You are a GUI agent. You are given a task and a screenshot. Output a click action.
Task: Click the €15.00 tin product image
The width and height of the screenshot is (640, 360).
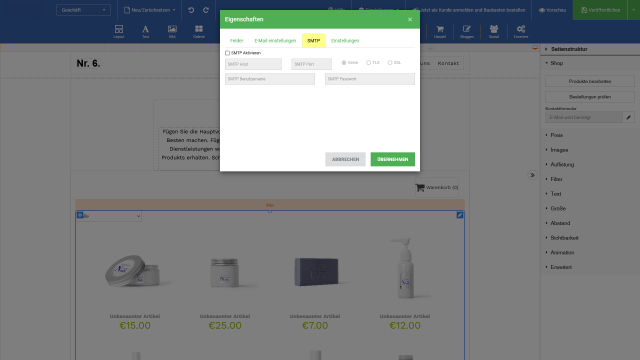(x=133, y=271)
